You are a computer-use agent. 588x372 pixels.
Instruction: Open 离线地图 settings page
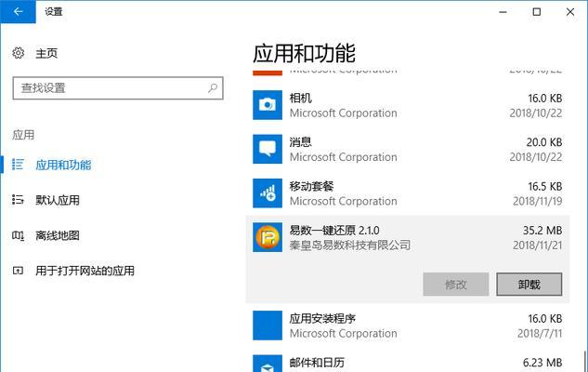pos(58,235)
